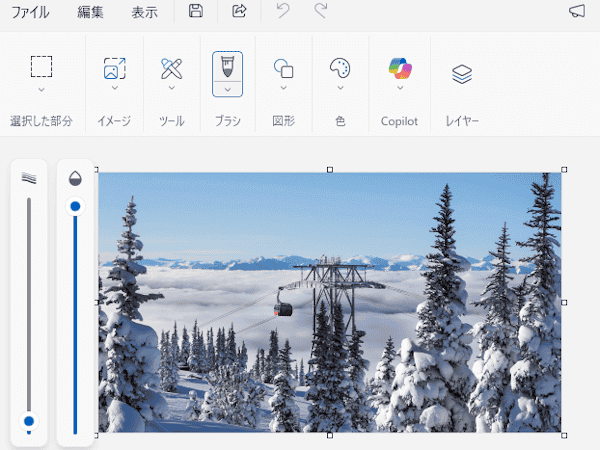This screenshot has height=450, width=600.
Task: Expand the ツール dropdown chevron
Action: 171,88
